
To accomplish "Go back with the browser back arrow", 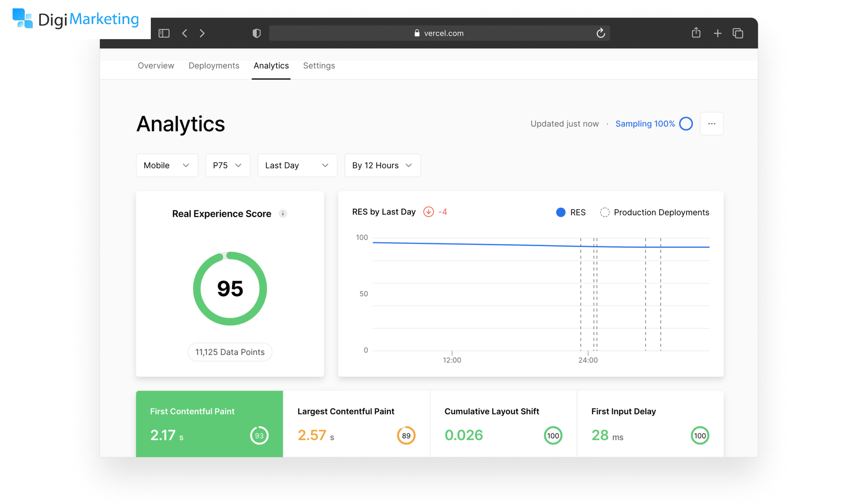I will tap(185, 33).
